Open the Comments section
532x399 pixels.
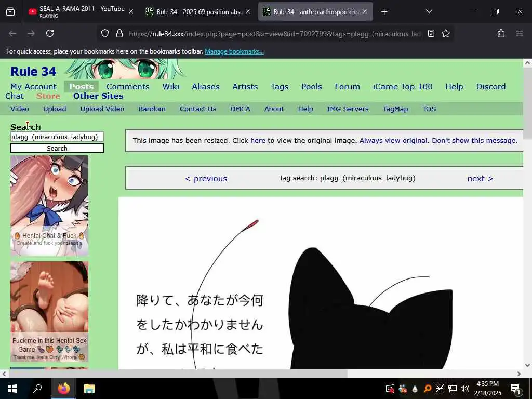(128, 87)
